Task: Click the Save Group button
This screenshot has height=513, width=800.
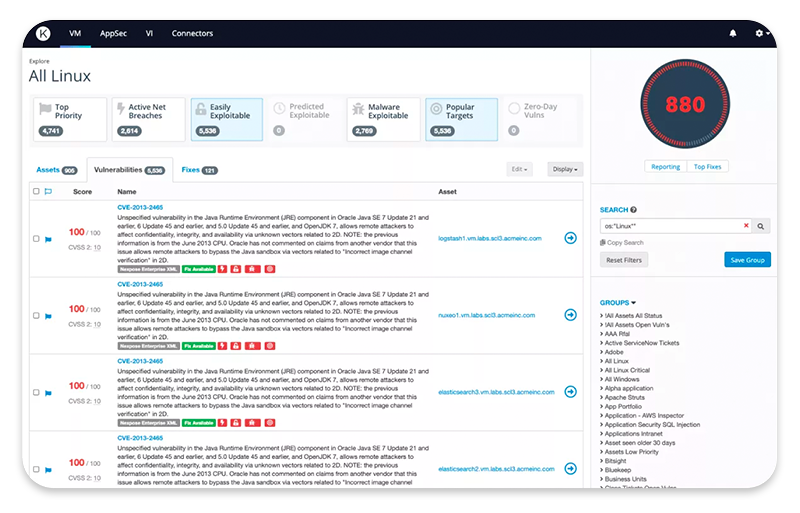Action: click(x=747, y=260)
